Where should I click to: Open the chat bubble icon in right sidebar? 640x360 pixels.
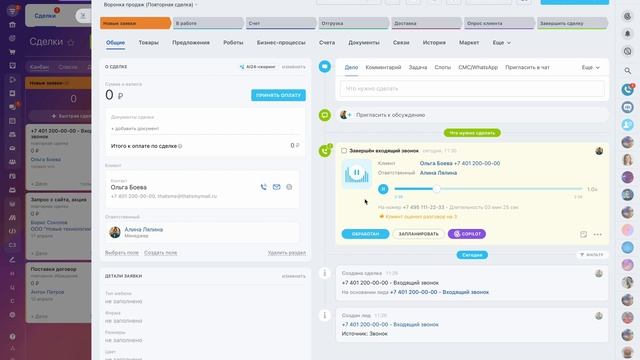pyautogui.click(x=627, y=107)
